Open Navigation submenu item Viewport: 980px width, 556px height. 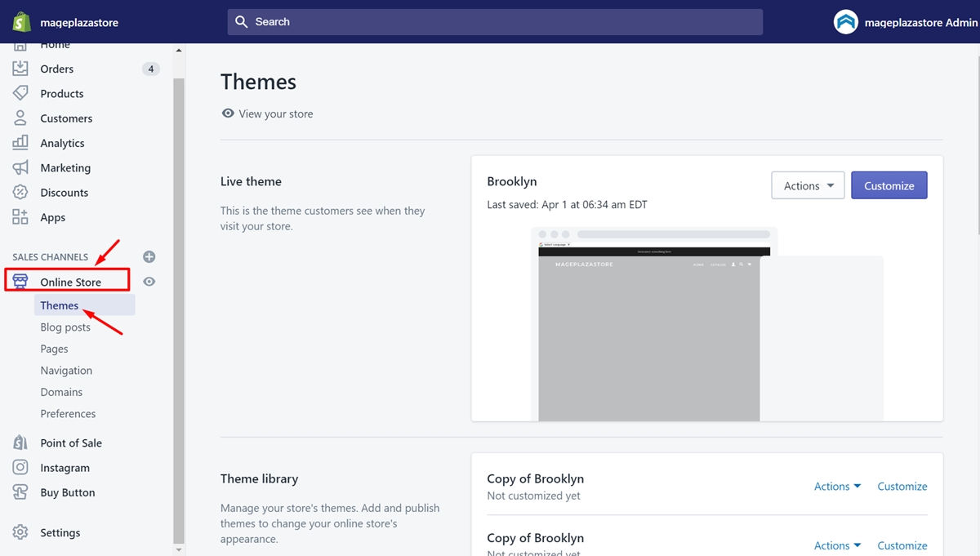(66, 371)
